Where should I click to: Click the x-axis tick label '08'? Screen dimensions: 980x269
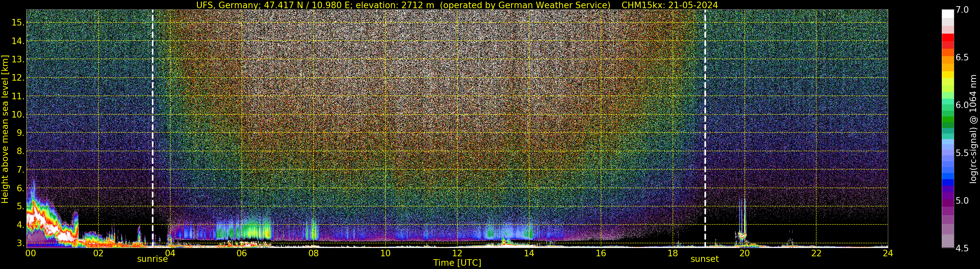[313, 253]
